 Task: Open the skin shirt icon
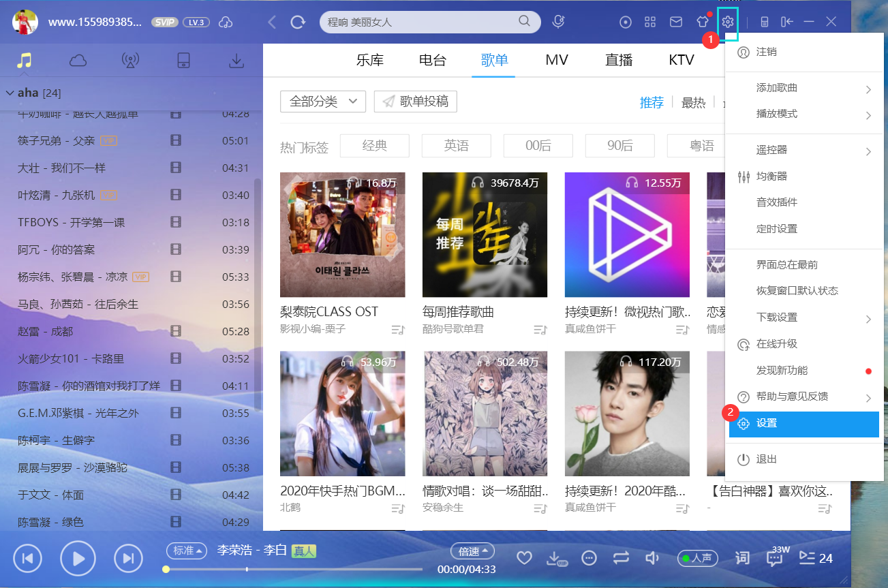(x=703, y=22)
